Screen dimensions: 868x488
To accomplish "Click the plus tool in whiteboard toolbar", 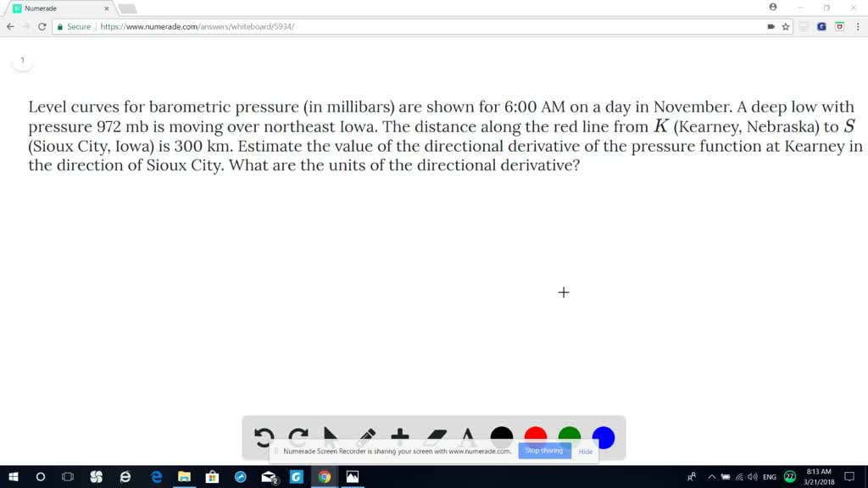I will point(400,437).
